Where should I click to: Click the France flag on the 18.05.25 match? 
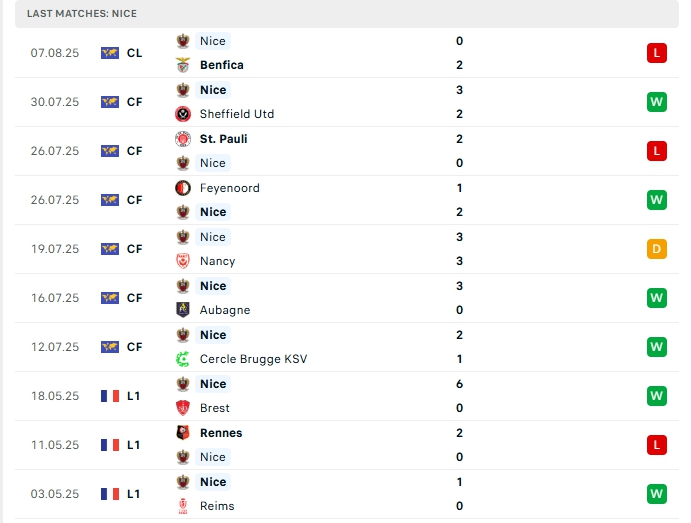110,396
